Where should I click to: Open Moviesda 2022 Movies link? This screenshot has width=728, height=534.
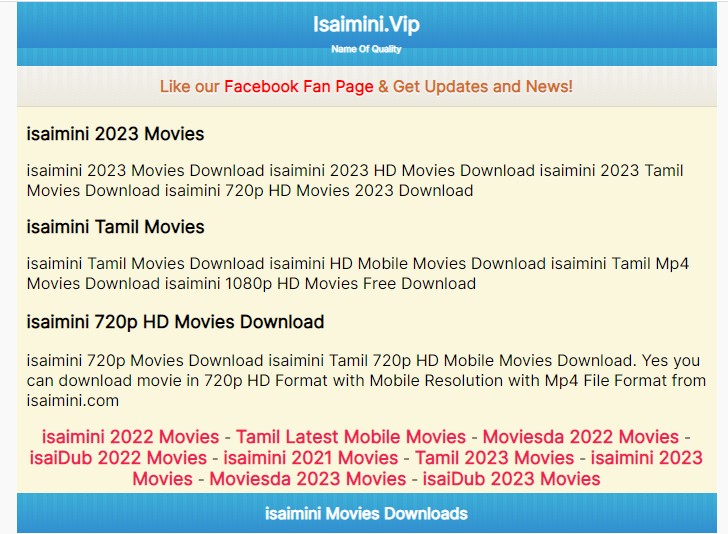point(581,436)
